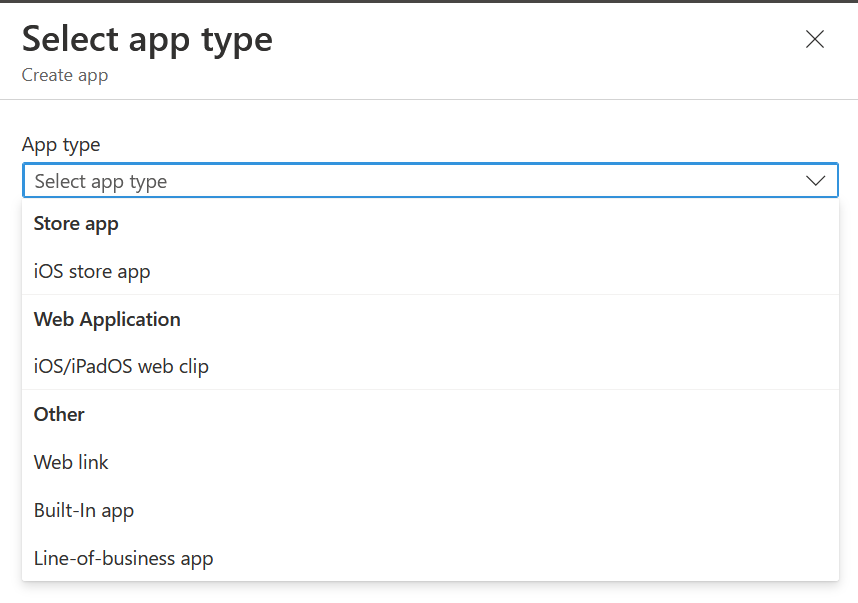Click the Other group header
The height and width of the screenshot is (603, 858).
[59, 414]
